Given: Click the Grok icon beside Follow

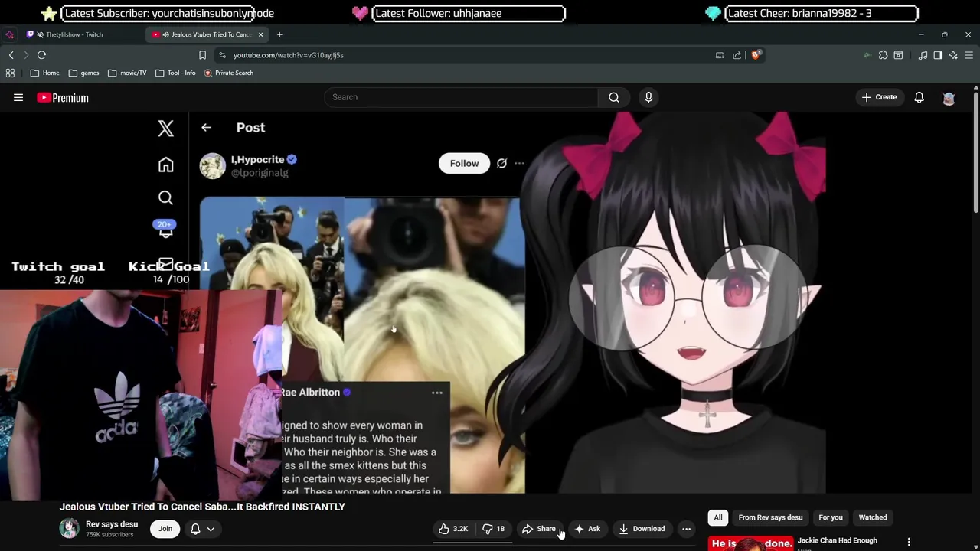Looking at the screenshot, I should coord(501,163).
